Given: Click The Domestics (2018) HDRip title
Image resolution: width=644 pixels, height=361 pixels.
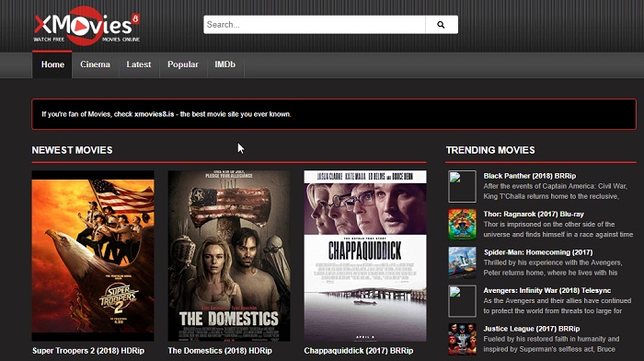Looking at the screenshot, I should (x=220, y=351).
